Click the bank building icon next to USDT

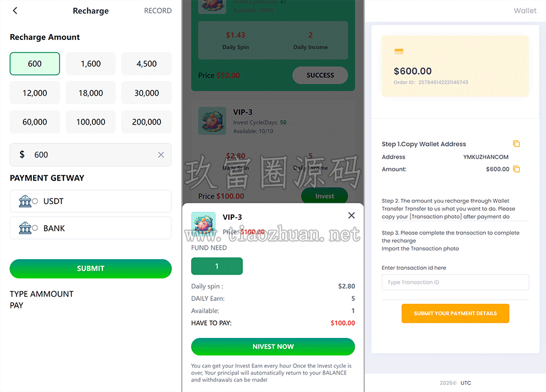[x=25, y=201]
